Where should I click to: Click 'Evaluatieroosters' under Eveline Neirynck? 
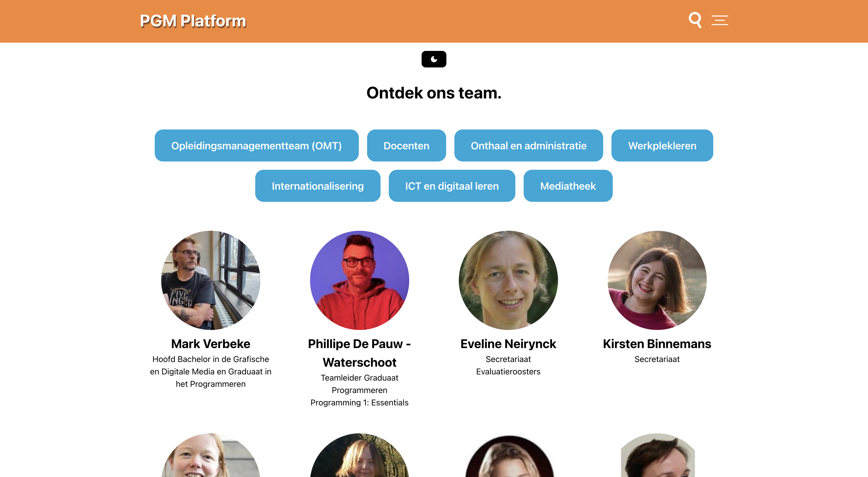(x=508, y=372)
